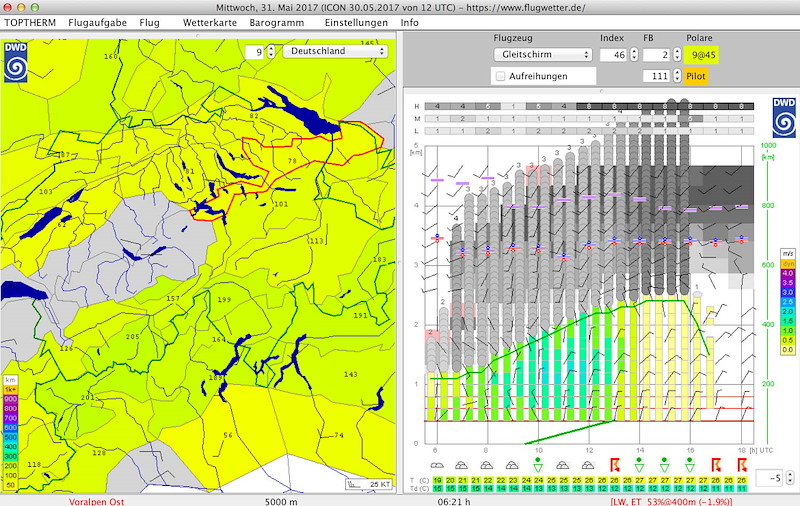Click the cloud weather icon at 9 UTC

tap(512, 465)
